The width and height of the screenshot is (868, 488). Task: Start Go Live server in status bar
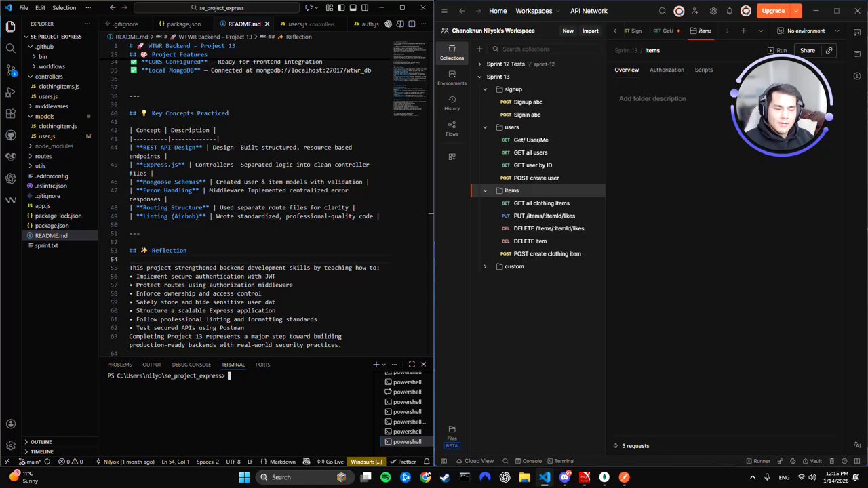[330, 462]
